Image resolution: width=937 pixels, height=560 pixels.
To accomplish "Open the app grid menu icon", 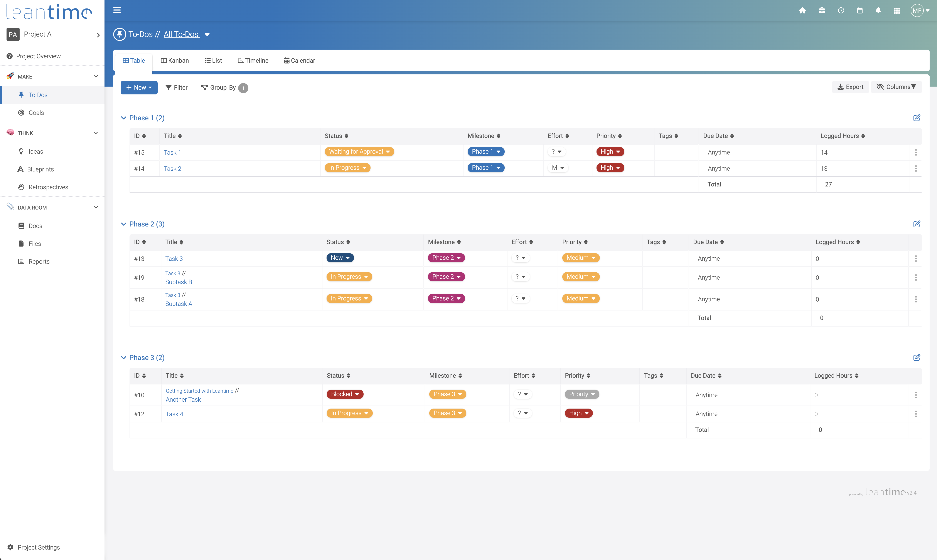I will pyautogui.click(x=897, y=11).
